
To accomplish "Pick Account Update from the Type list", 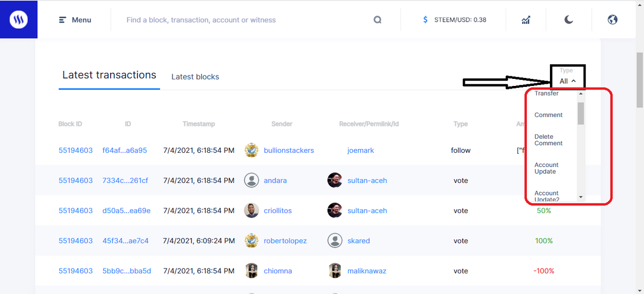I will tap(546, 168).
